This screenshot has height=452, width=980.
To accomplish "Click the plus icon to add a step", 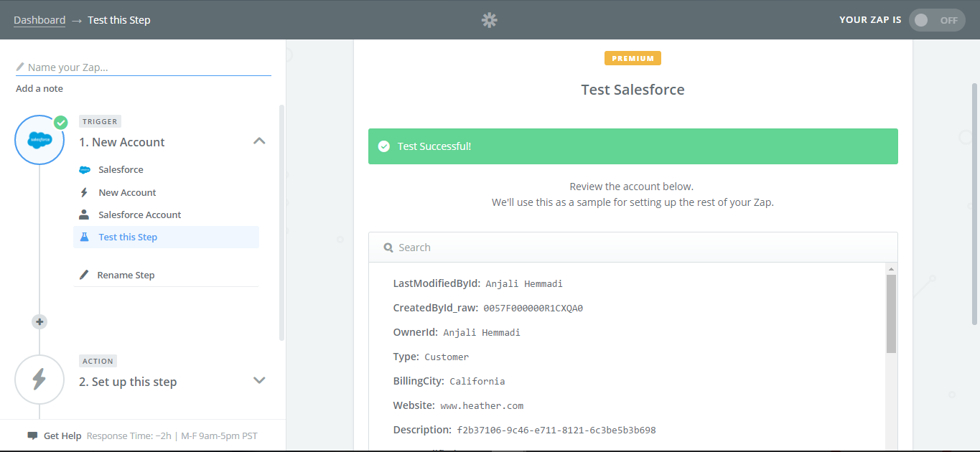I will pyautogui.click(x=39, y=322).
